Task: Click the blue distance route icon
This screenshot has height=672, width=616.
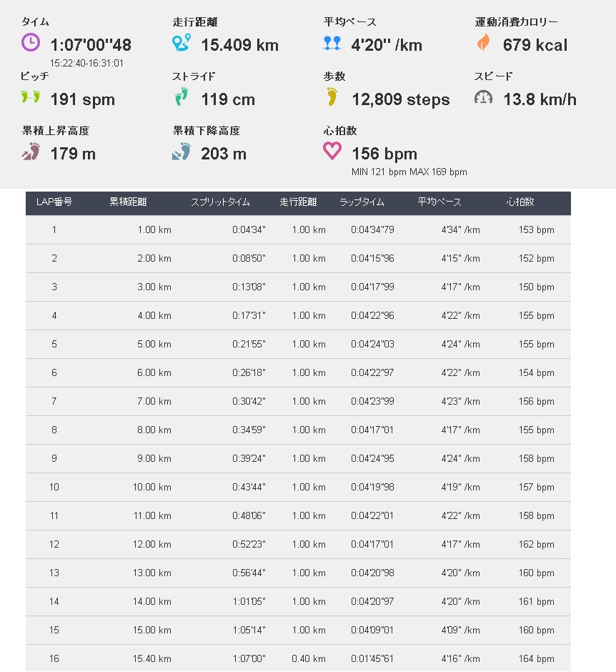Action: click(182, 43)
